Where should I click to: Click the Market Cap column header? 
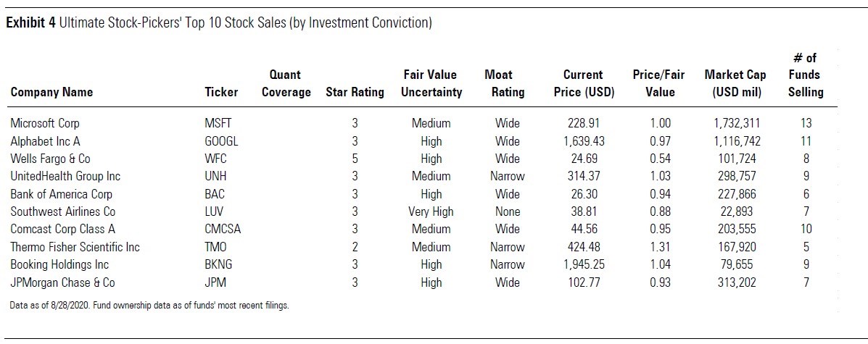[x=735, y=83]
